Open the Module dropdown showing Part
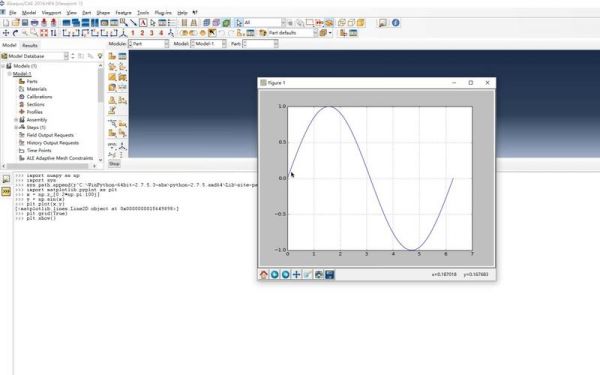600x375 pixels. [x=148, y=44]
